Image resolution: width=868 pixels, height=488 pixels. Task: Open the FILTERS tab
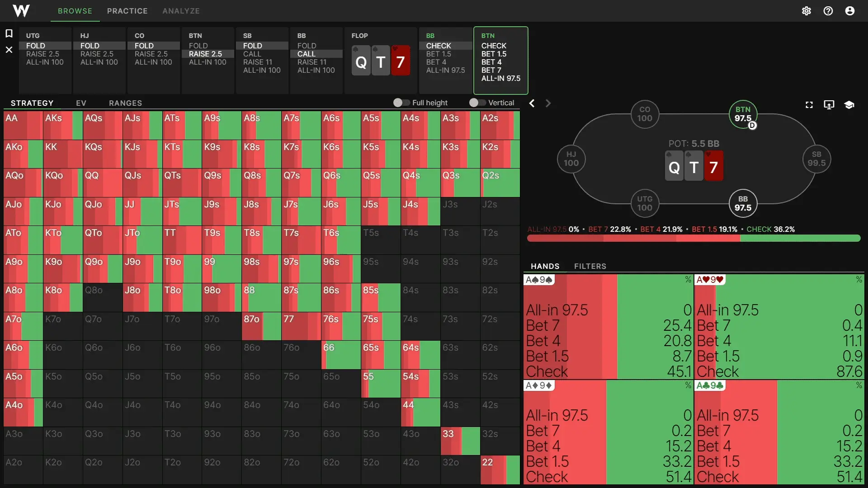[590, 266]
